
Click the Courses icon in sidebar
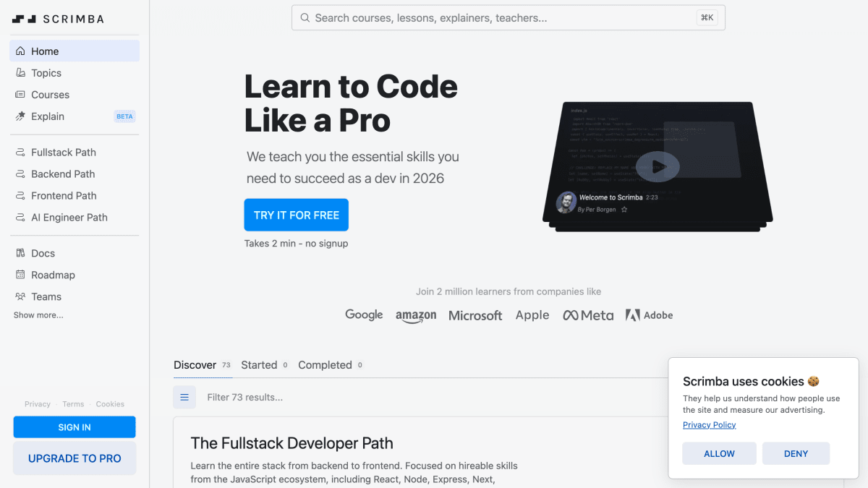(20, 95)
